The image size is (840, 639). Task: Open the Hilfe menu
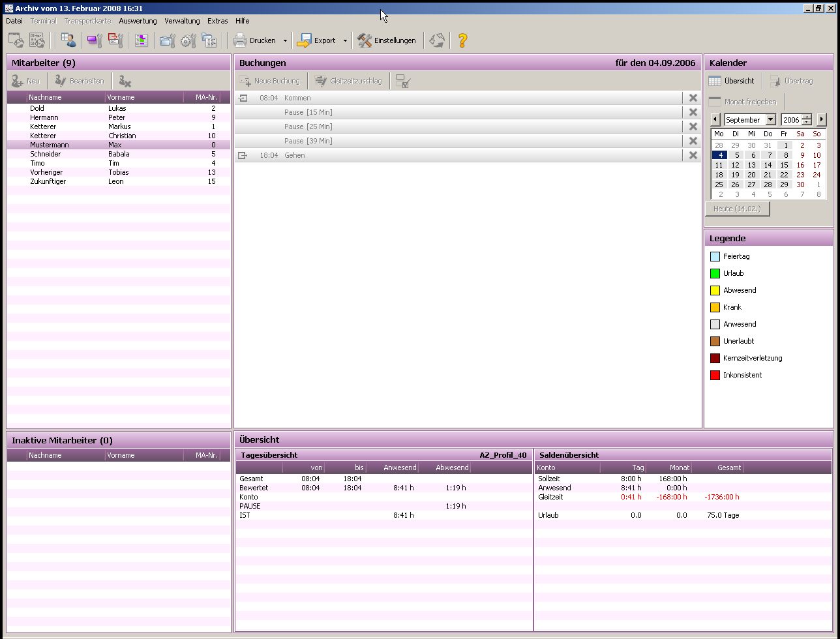[x=243, y=21]
